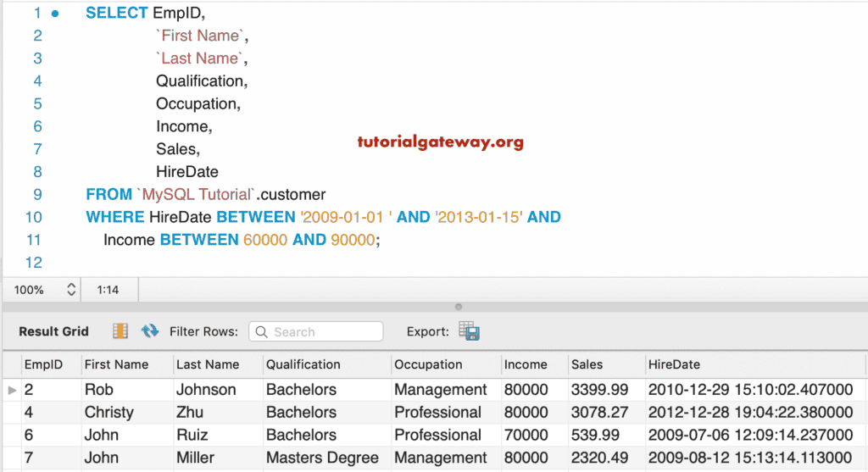This screenshot has height=472, width=868.
Task: Select the Masters Degree cell
Action: [x=322, y=458]
